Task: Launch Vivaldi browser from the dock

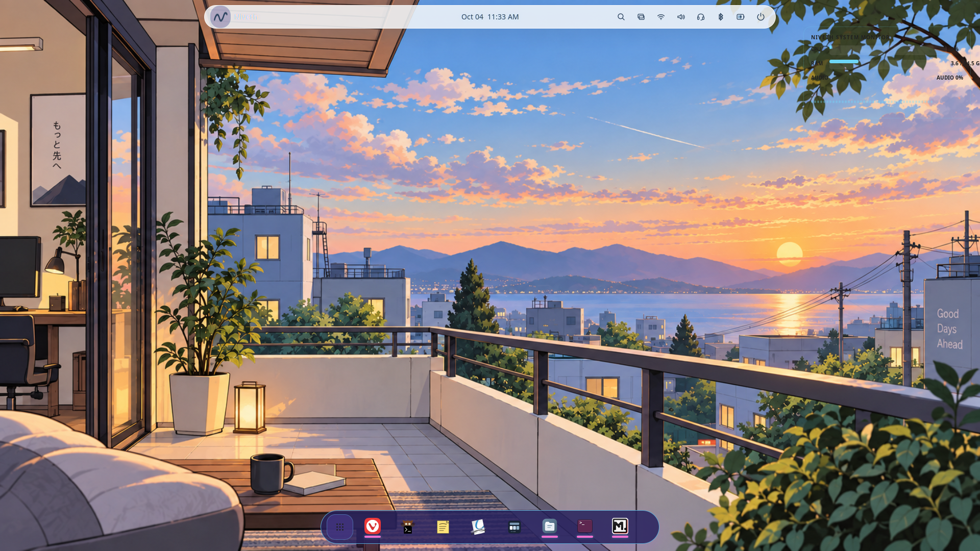Action: click(x=373, y=526)
